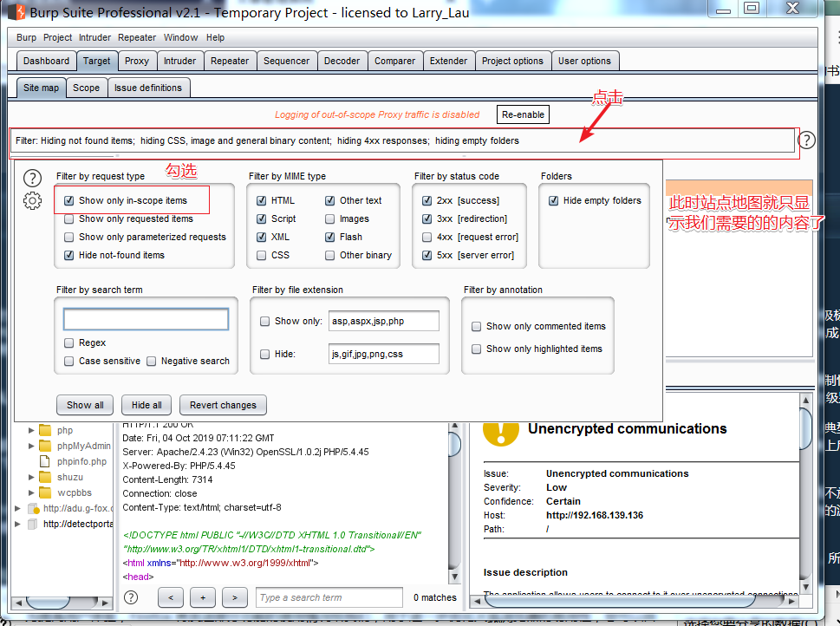Toggle Hide empty folders checkbox

(x=553, y=200)
